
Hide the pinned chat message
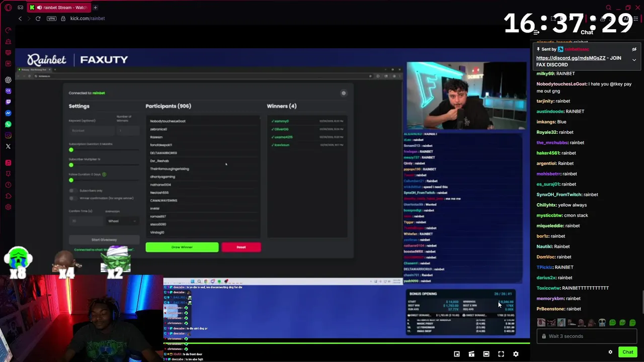634,49
